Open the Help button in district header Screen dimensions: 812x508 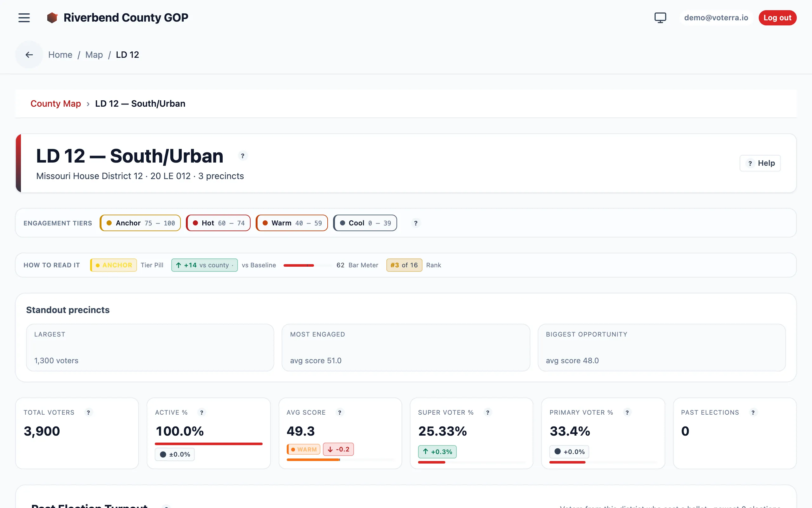[760, 163]
